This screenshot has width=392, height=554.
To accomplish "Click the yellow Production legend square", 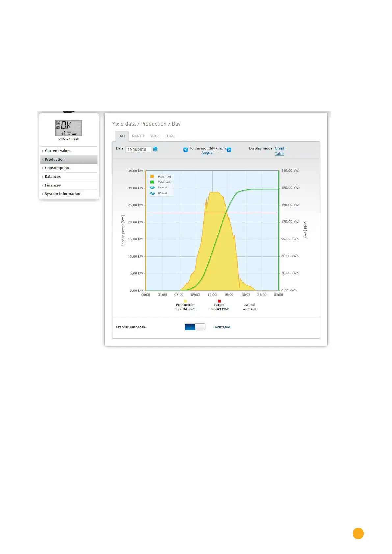I will click(185, 301).
